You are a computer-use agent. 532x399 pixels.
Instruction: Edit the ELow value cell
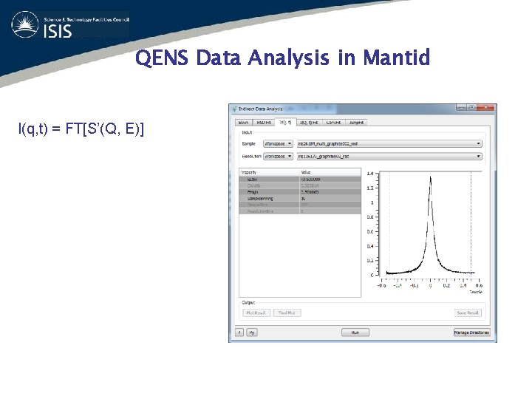330,179
